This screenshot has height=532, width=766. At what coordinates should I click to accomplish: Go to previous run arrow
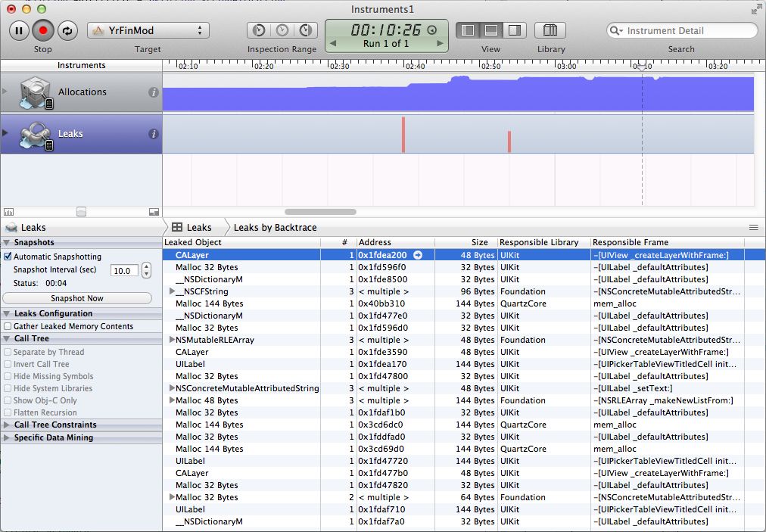[333, 43]
